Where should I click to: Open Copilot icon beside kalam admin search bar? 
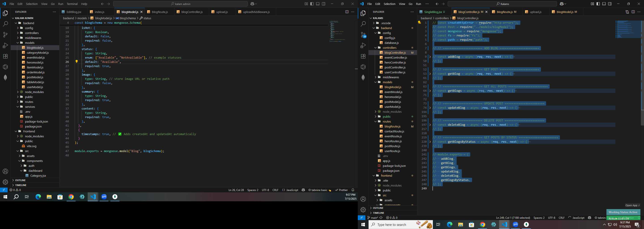(x=254, y=4)
